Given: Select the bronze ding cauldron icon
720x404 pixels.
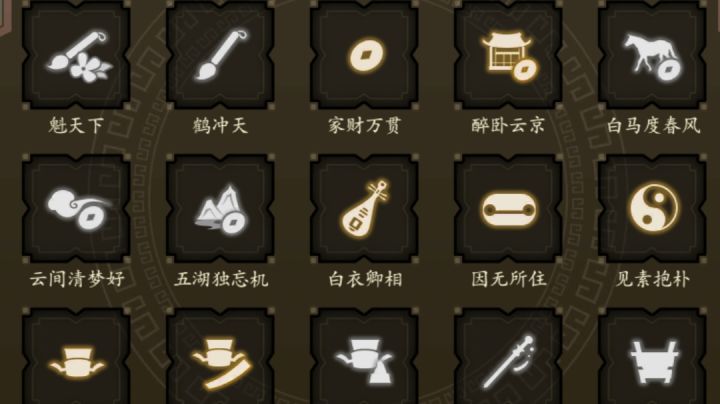Looking at the screenshot, I should pyautogui.click(x=652, y=356).
